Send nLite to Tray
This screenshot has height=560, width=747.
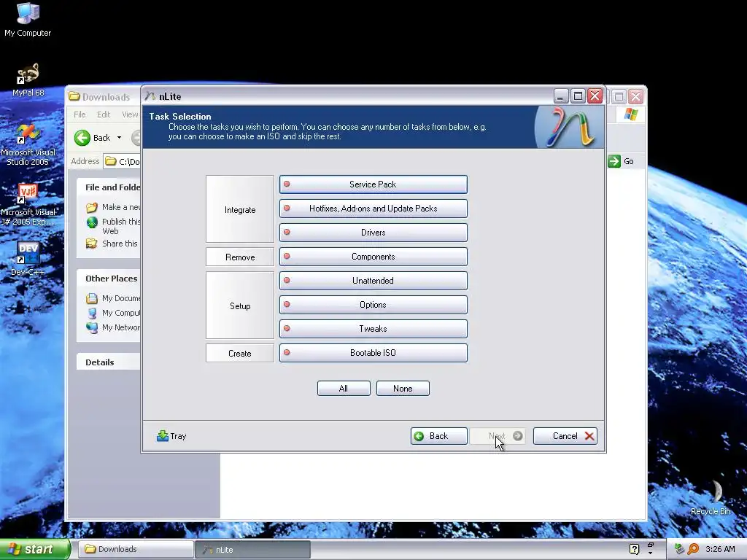click(x=171, y=436)
